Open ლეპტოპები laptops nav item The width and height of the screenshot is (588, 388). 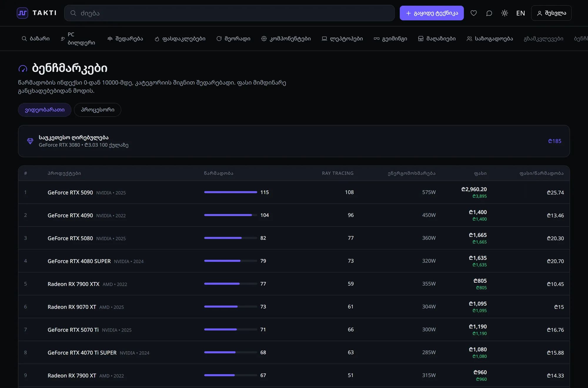coord(342,39)
